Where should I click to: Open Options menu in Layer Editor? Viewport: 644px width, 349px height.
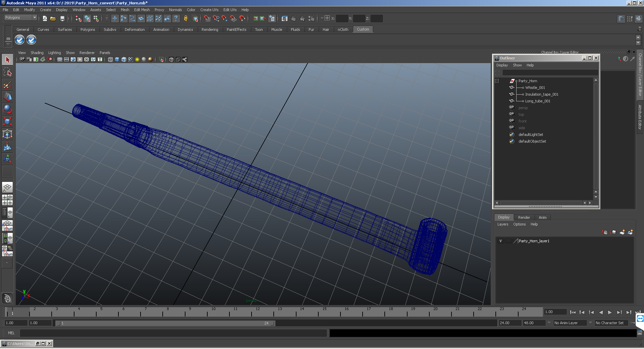(519, 224)
